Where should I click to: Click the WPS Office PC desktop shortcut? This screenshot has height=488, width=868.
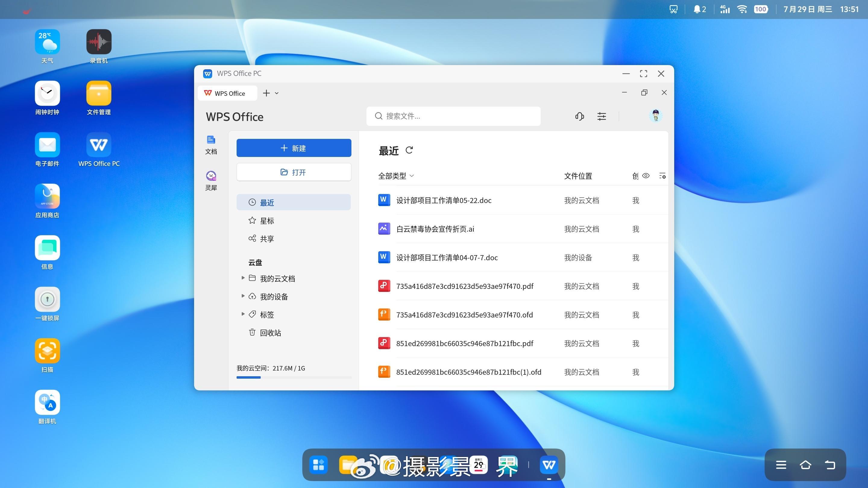[99, 145]
